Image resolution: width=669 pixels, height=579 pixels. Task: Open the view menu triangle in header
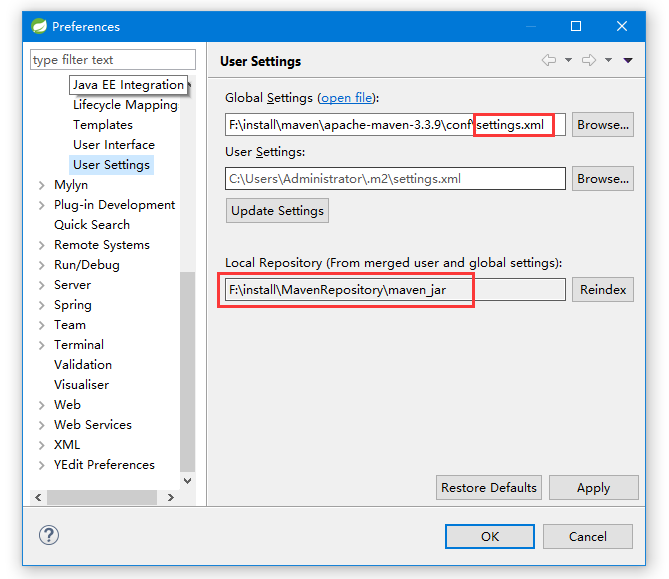[x=628, y=61]
